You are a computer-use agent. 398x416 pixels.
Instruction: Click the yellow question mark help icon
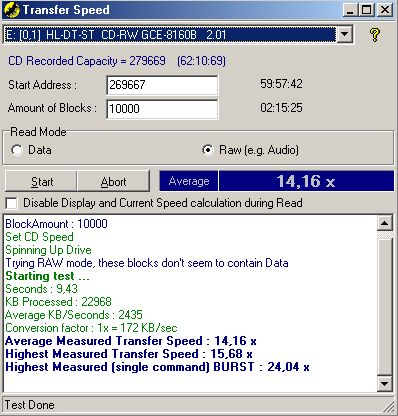(375, 34)
